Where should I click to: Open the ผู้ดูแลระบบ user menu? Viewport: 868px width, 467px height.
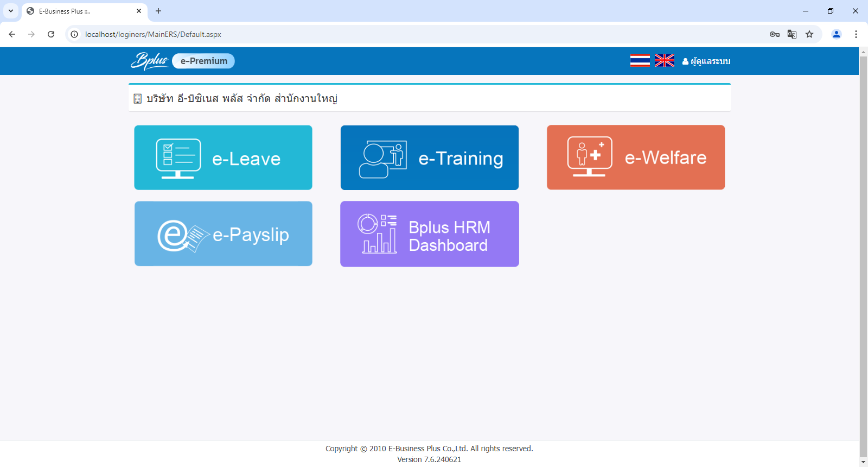(x=706, y=61)
